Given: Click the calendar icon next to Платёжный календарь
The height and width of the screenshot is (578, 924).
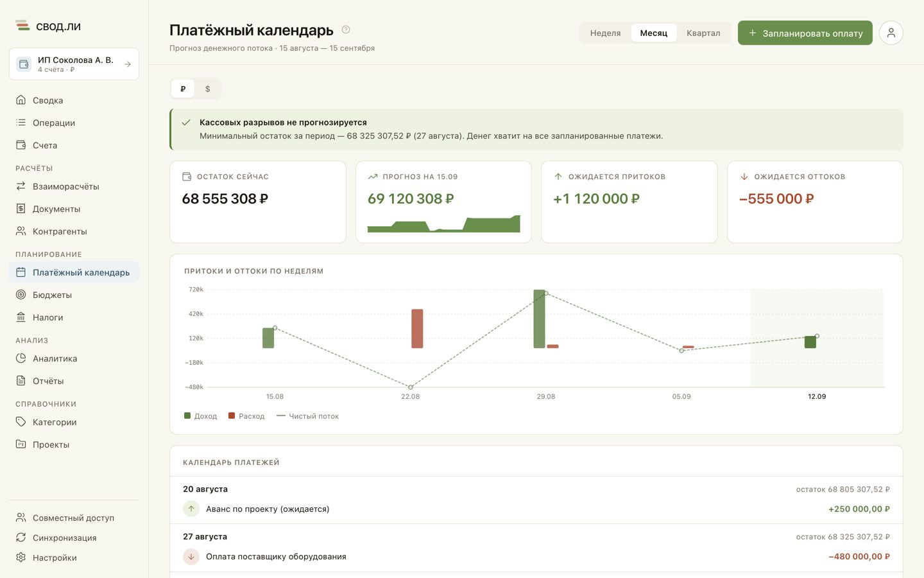Looking at the screenshot, I should pyautogui.click(x=21, y=272).
